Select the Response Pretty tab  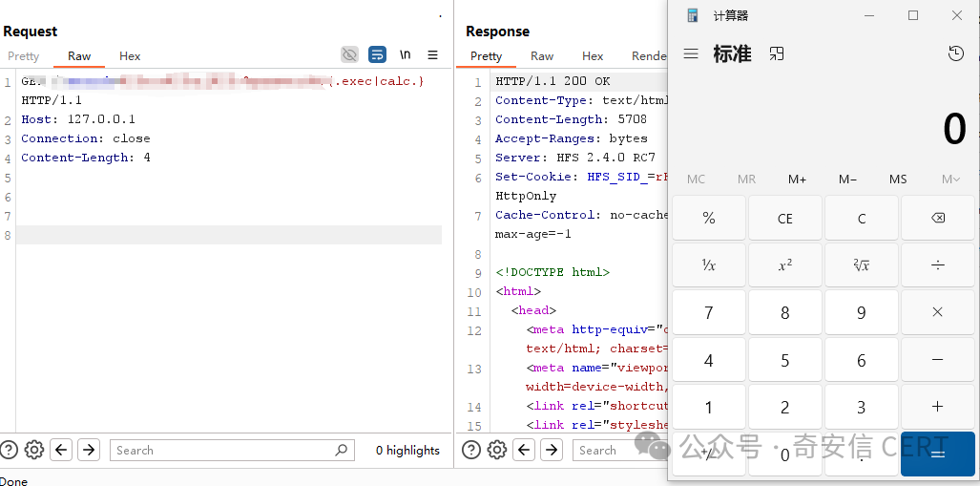coord(487,55)
